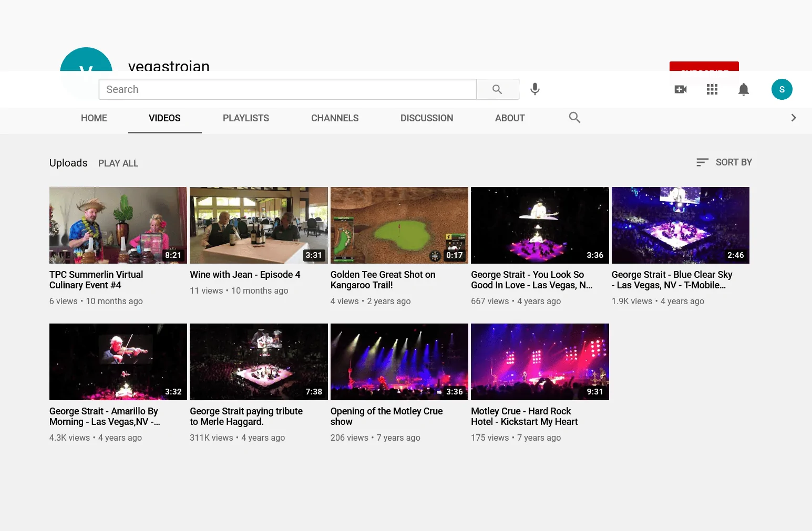Click title 'TPC Summerlin Virtual Culinary Event #4'
The height and width of the screenshot is (531, 812).
click(96, 280)
